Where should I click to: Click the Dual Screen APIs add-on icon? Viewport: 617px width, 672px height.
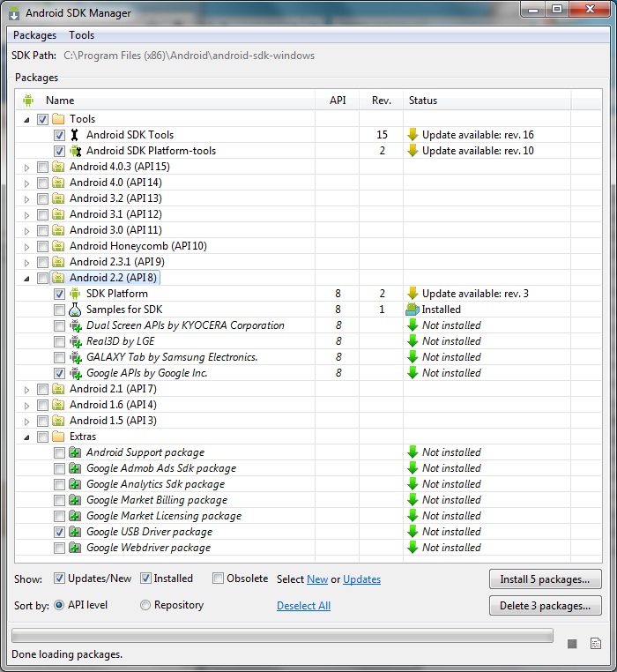pos(76,325)
